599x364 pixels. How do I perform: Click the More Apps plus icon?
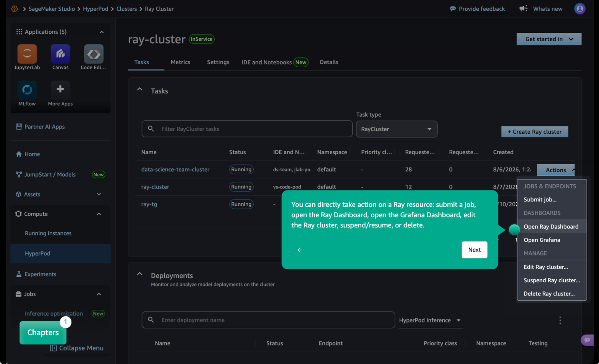[60, 89]
